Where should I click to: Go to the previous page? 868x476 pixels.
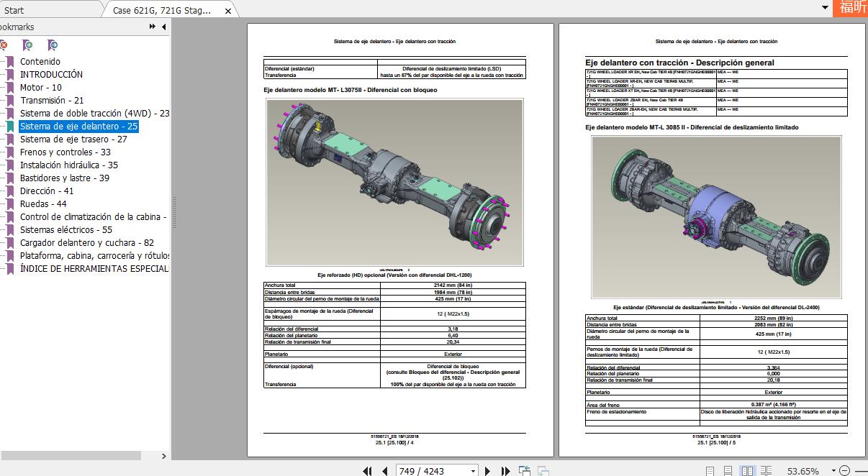pos(385,471)
